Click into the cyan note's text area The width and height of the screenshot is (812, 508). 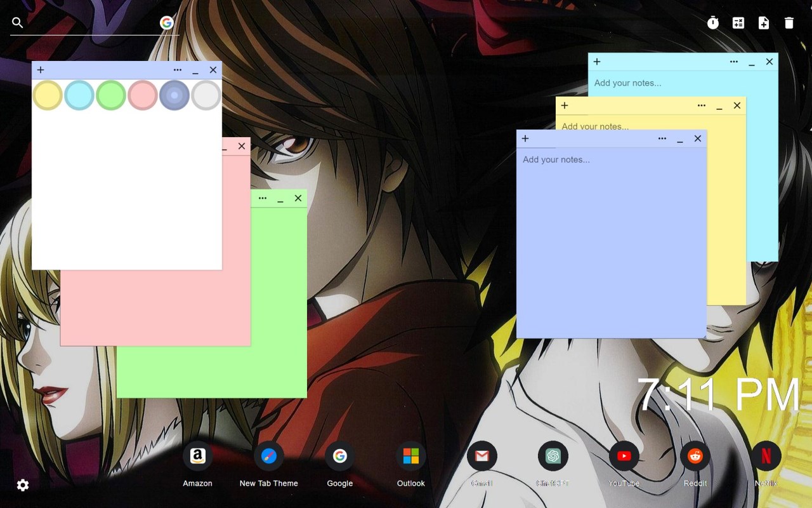coord(683,83)
